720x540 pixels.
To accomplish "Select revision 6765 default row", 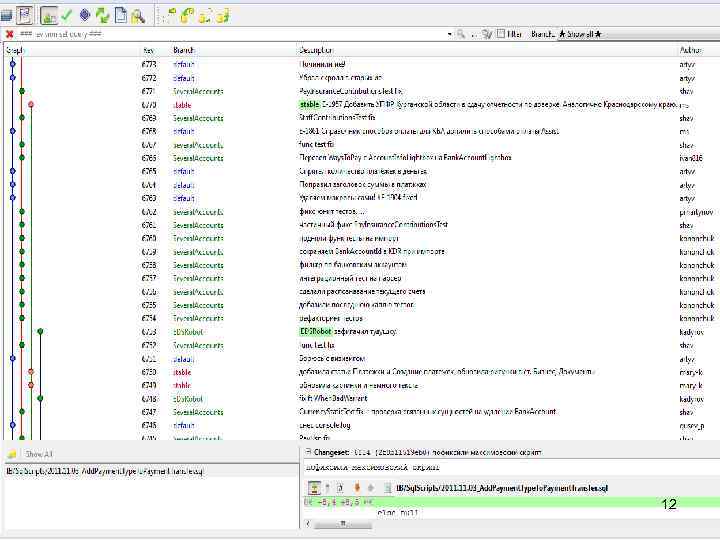I will (x=360, y=171).
